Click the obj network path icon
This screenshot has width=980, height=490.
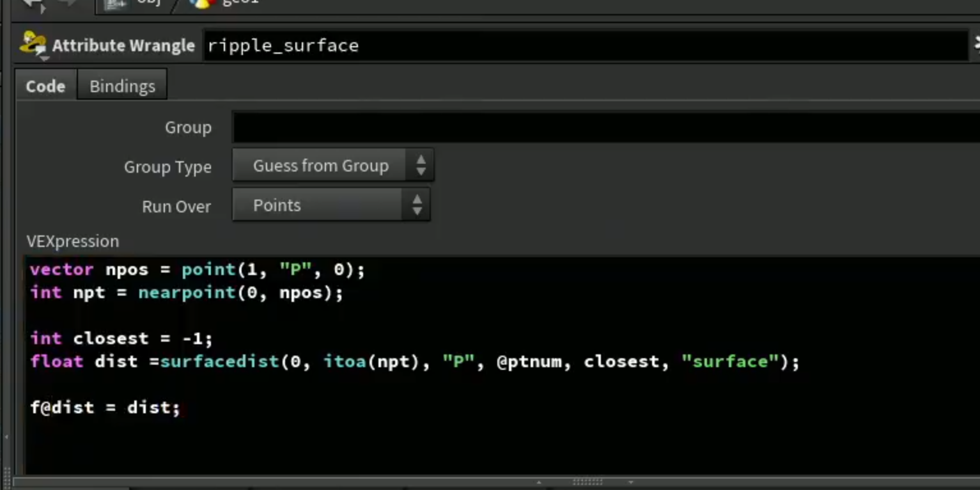pyautogui.click(x=116, y=4)
